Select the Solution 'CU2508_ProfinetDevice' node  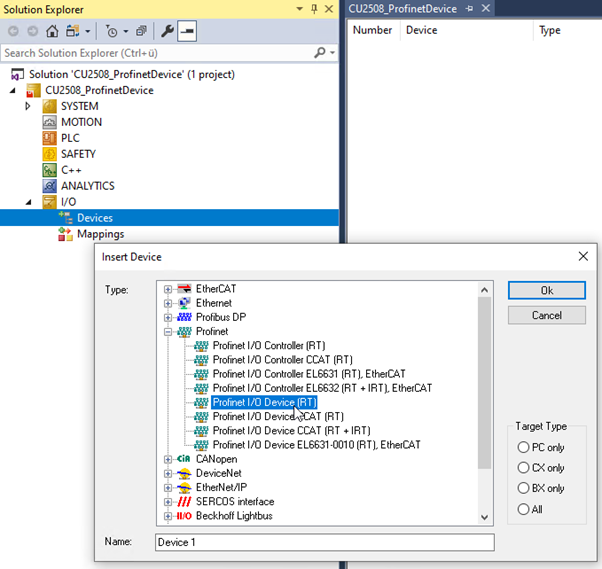132,74
